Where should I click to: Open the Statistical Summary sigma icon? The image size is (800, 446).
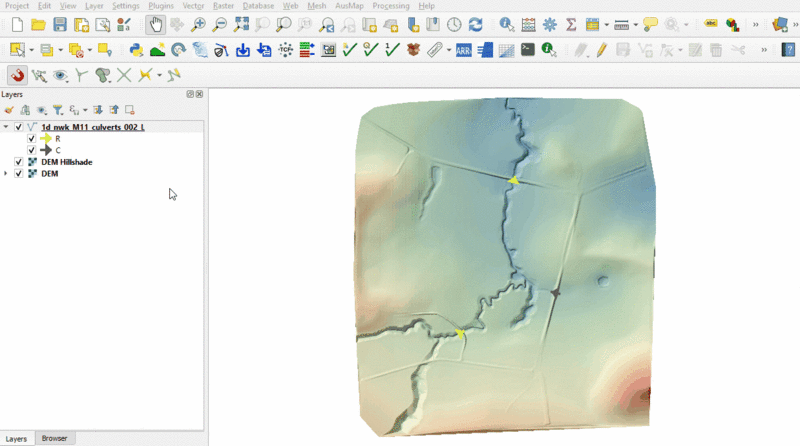(x=571, y=24)
